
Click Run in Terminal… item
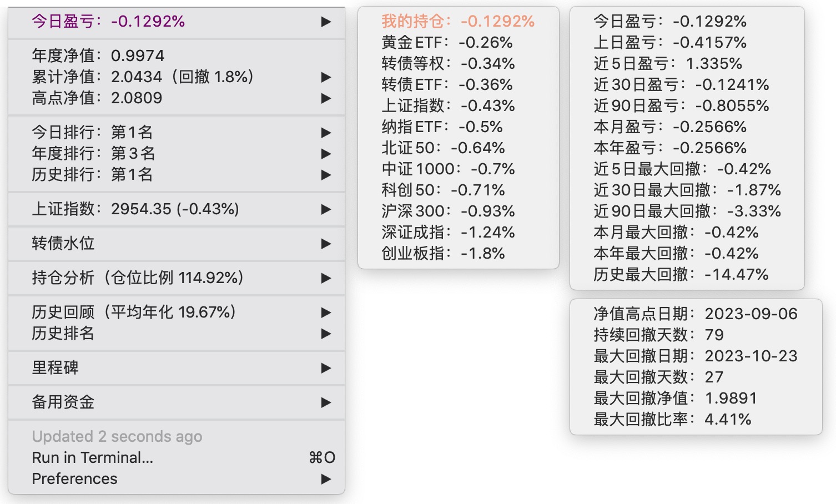[93, 458]
